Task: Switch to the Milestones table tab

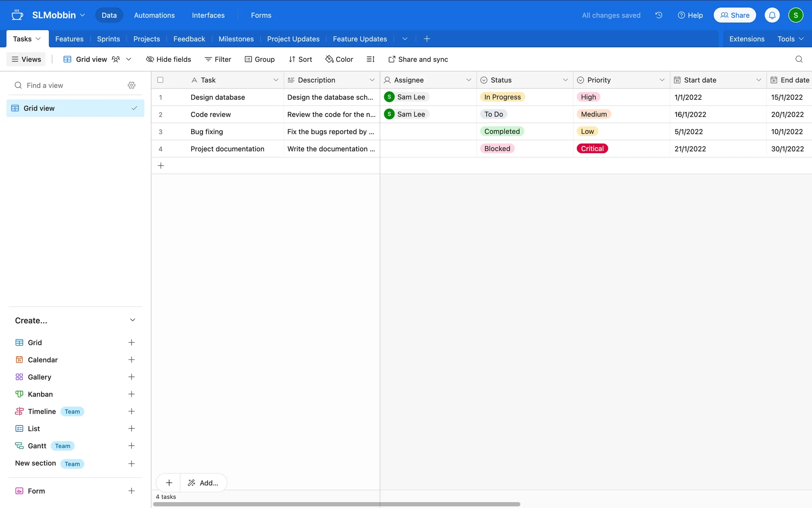Action: point(236,39)
